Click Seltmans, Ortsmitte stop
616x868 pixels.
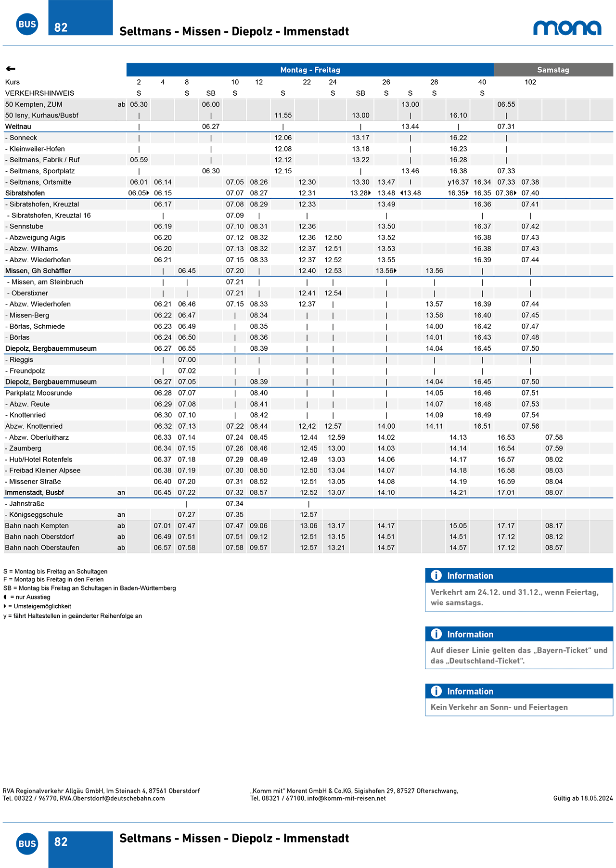pyautogui.click(x=38, y=182)
